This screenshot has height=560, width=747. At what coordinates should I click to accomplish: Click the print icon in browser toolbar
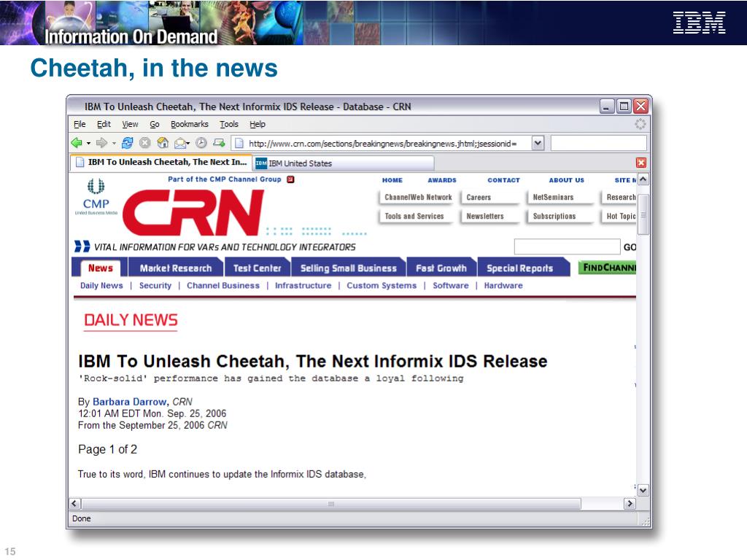tap(219, 143)
